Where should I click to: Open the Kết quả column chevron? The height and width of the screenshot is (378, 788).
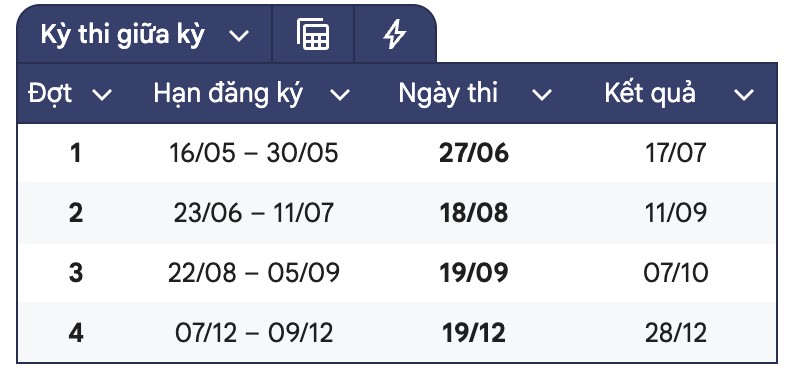coord(744,94)
